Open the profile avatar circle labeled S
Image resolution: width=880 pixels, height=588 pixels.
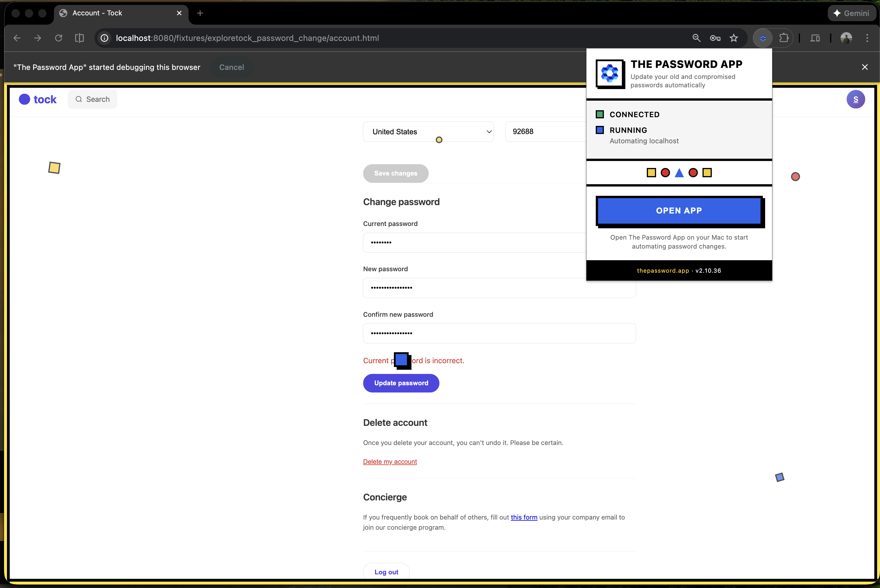click(x=856, y=99)
